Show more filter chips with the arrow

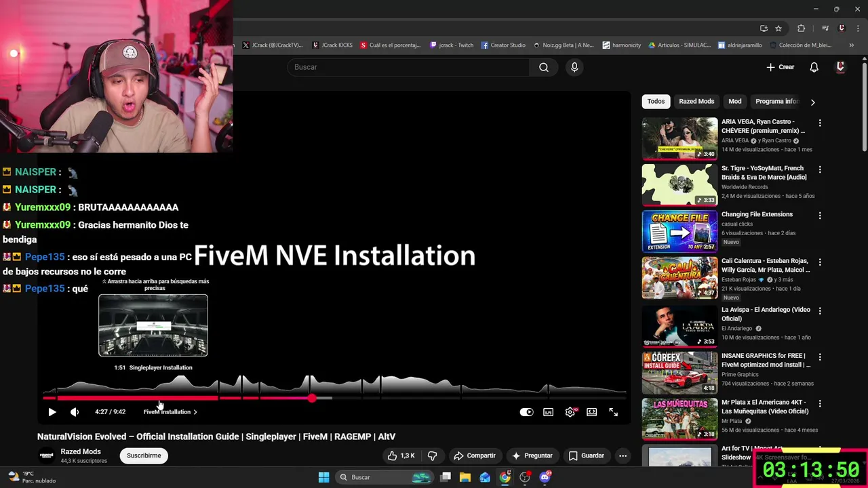pyautogui.click(x=812, y=102)
